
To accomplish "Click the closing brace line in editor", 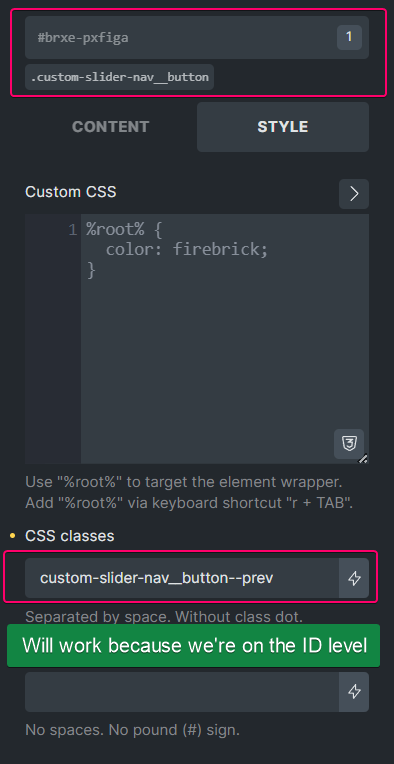I will click(91, 269).
